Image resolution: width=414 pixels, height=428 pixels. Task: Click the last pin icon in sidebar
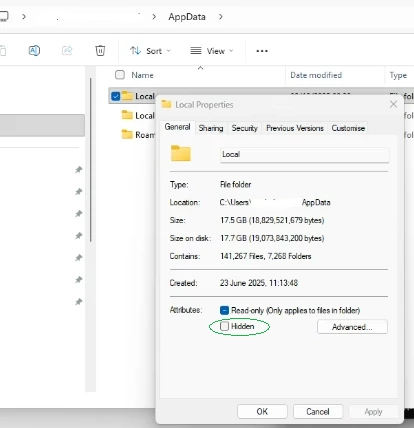tap(79, 302)
